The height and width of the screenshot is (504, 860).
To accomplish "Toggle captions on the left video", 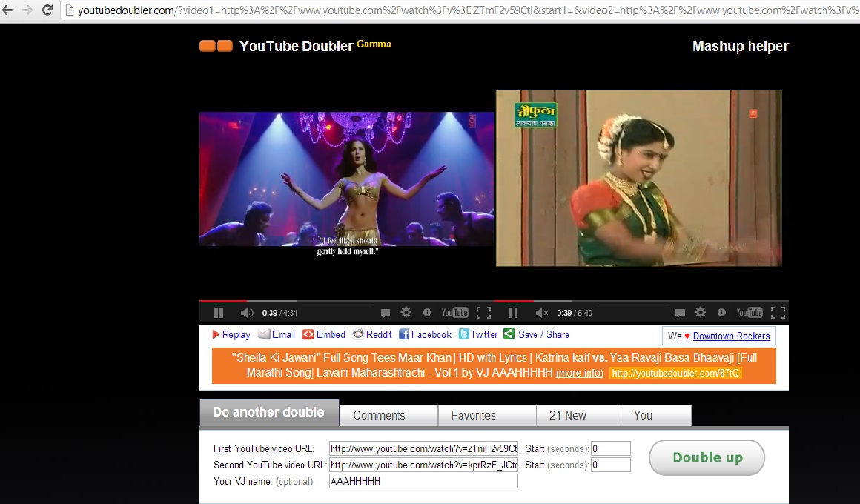I will click(385, 313).
